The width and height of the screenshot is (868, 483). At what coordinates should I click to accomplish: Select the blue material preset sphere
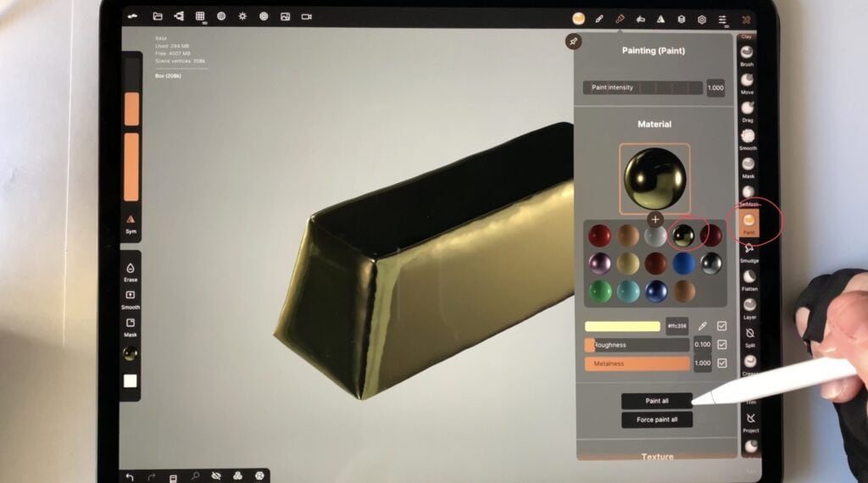pyautogui.click(x=683, y=263)
